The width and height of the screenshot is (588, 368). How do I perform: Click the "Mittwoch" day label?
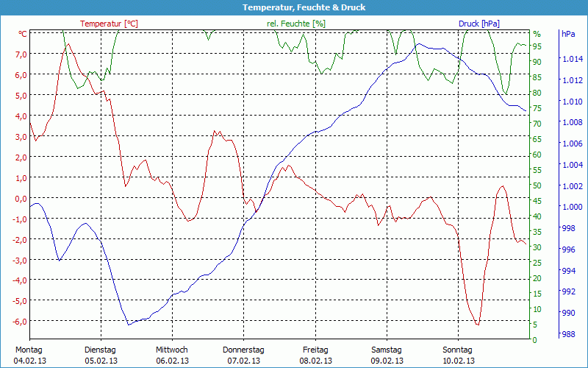coord(172,350)
